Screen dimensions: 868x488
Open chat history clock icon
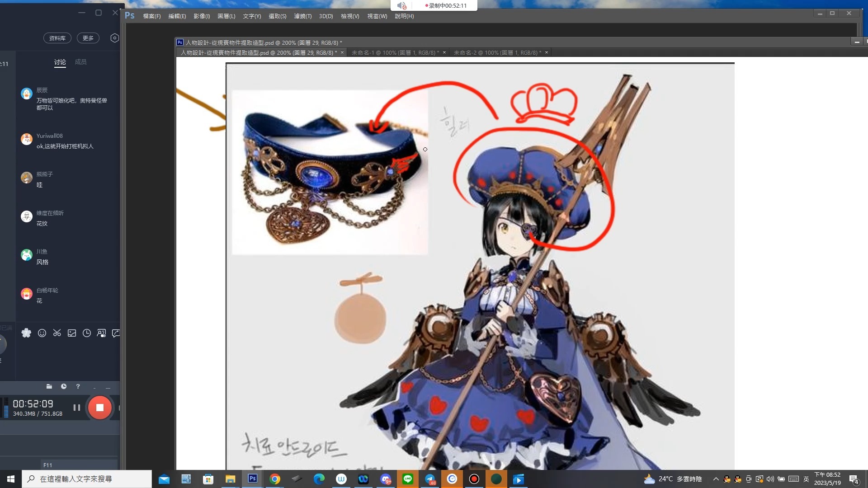[x=87, y=333]
